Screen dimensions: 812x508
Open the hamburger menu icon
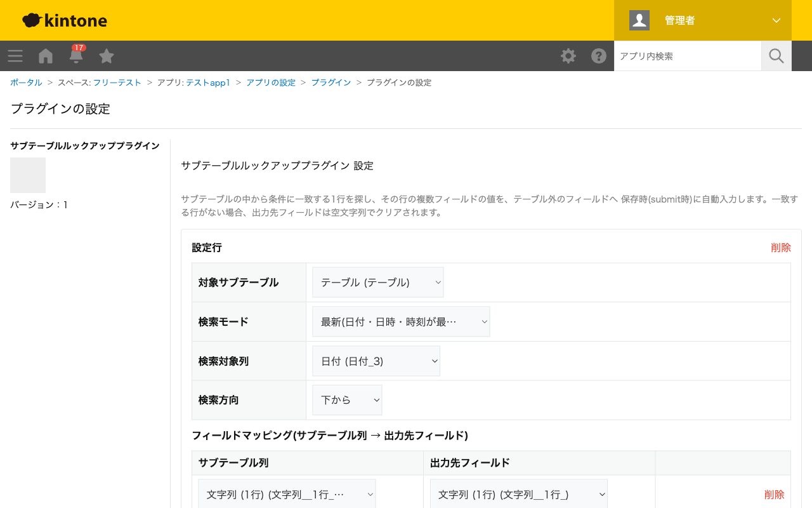(15, 56)
